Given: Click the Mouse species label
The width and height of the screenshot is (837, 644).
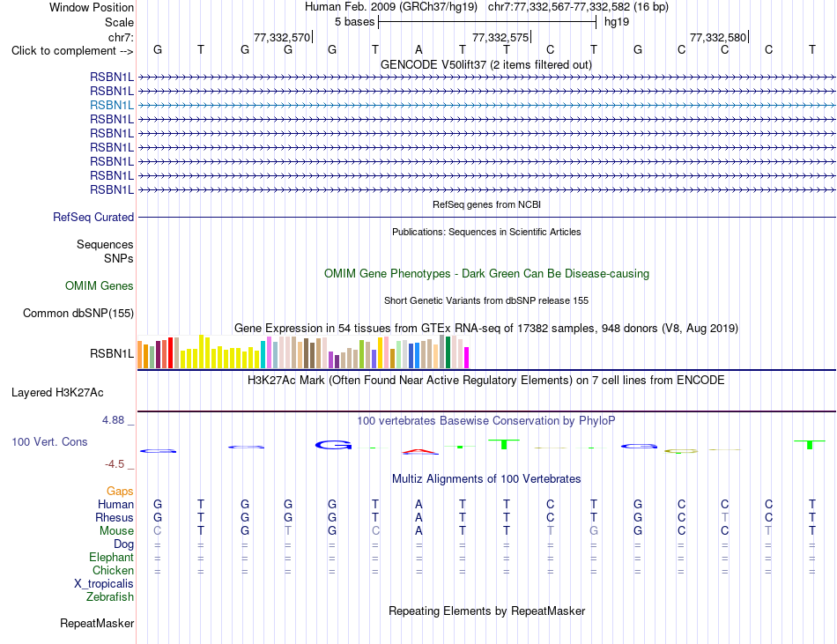Looking at the screenshot, I should (116, 531).
